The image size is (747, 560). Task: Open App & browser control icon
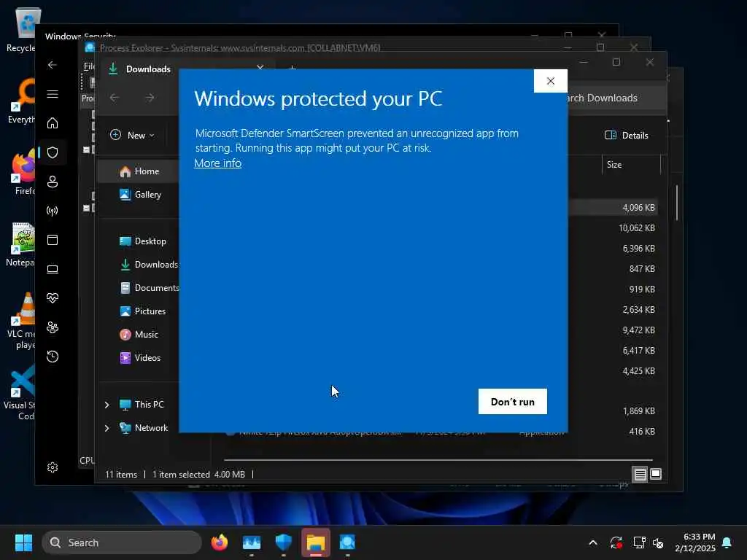click(x=53, y=239)
